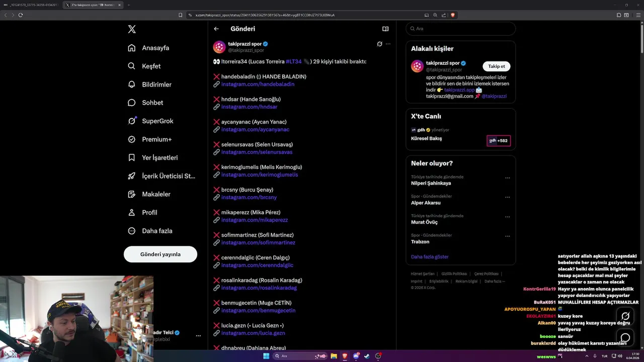Screen dimensions: 644x362
Task: Go back using the Gönderi arrow
Action: click(x=216, y=29)
